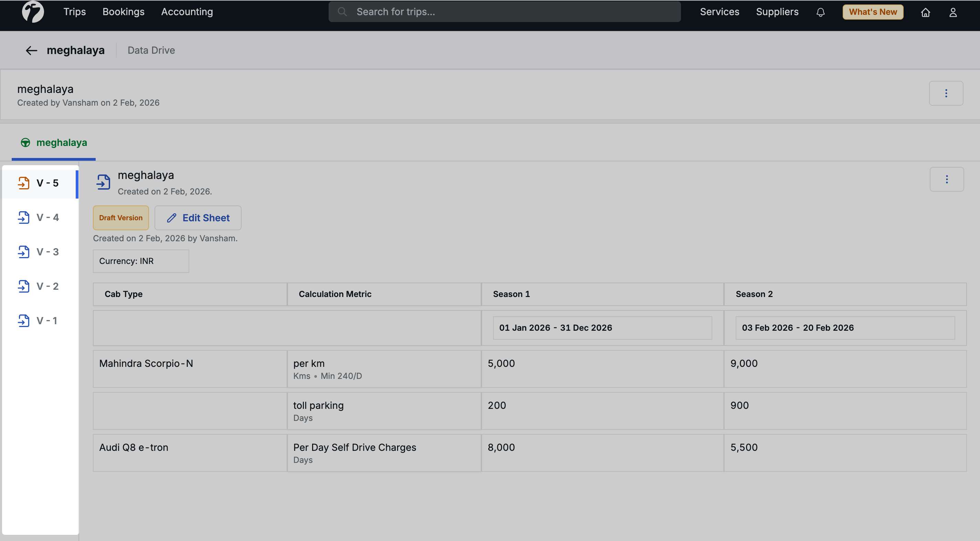Open the sheet's three-dot options menu
This screenshot has height=541, width=980.
click(947, 179)
